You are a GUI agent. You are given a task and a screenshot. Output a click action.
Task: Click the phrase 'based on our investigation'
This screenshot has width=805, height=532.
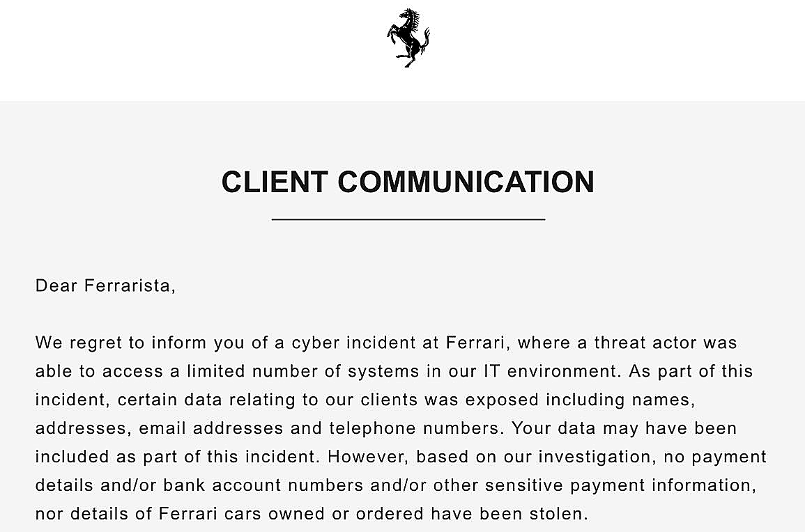point(535,457)
